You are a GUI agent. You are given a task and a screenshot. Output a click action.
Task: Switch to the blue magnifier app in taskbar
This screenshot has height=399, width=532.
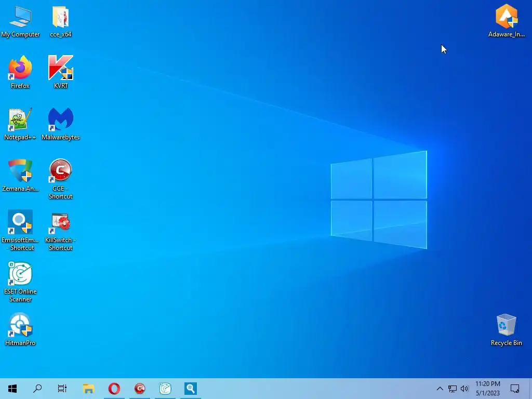tap(190, 389)
